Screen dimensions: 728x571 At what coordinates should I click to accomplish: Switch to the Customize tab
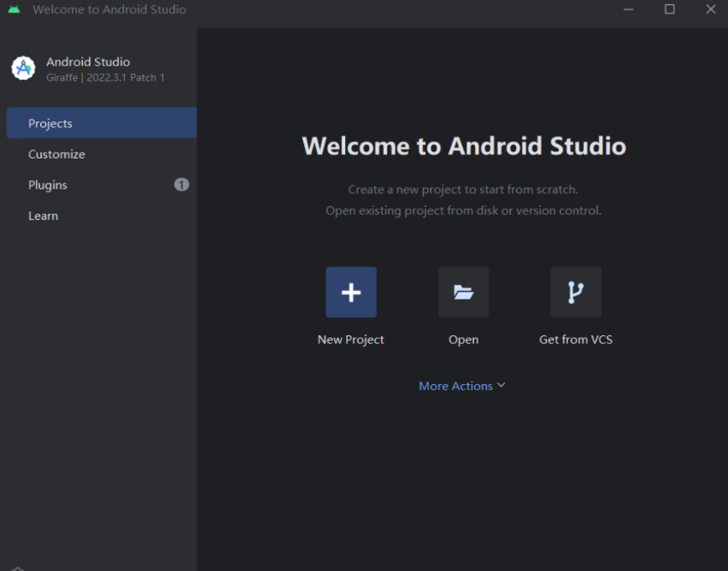click(101, 154)
